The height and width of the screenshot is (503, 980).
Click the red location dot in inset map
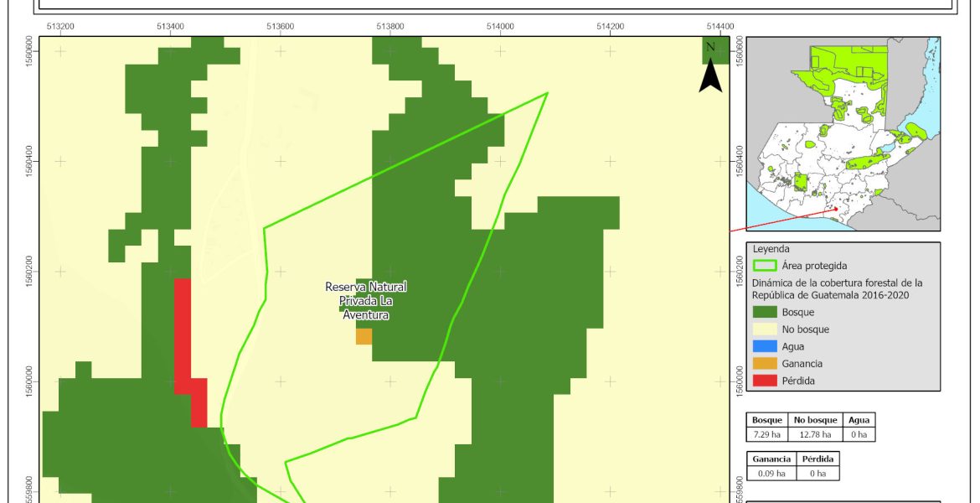click(836, 209)
